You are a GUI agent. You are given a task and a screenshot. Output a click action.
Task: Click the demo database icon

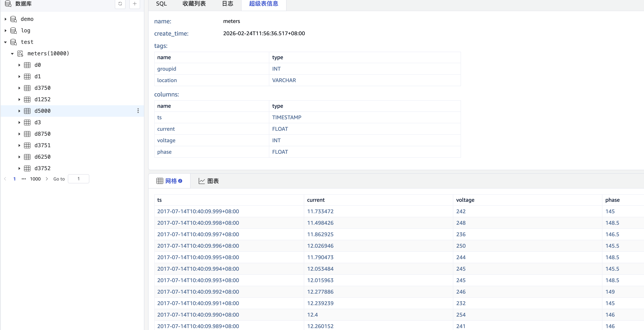(x=13, y=19)
